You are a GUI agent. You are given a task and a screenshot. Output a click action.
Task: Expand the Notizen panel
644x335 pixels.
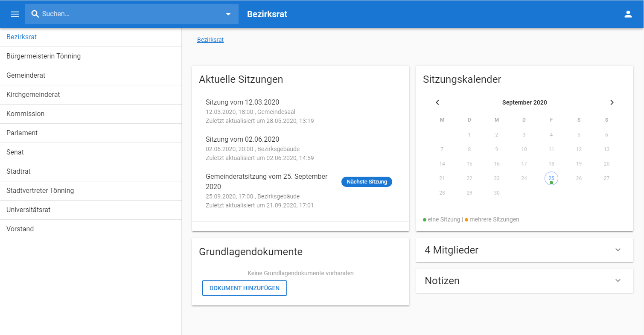(x=618, y=281)
